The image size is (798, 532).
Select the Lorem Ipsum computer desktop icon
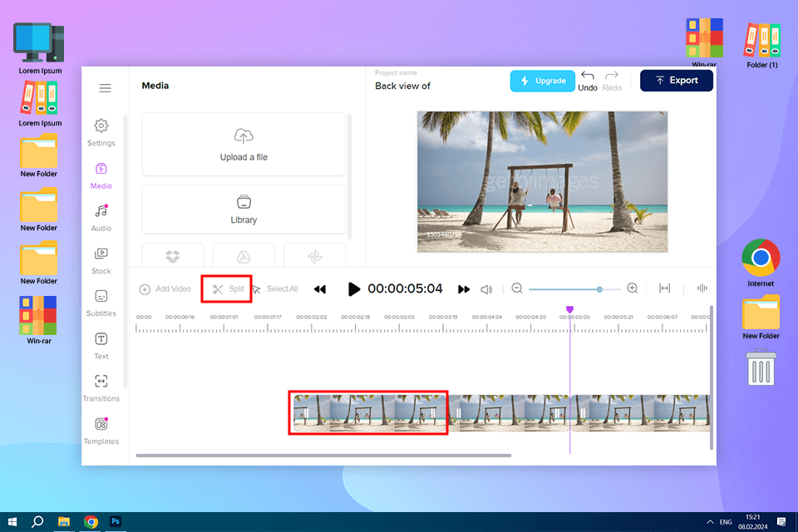coord(40,48)
